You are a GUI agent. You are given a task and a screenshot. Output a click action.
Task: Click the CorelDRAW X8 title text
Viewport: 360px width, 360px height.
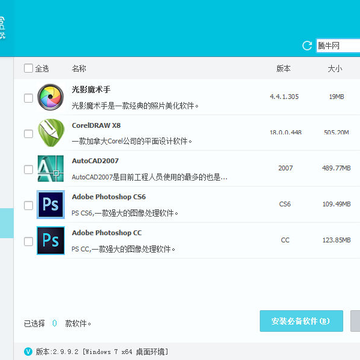[x=96, y=125]
